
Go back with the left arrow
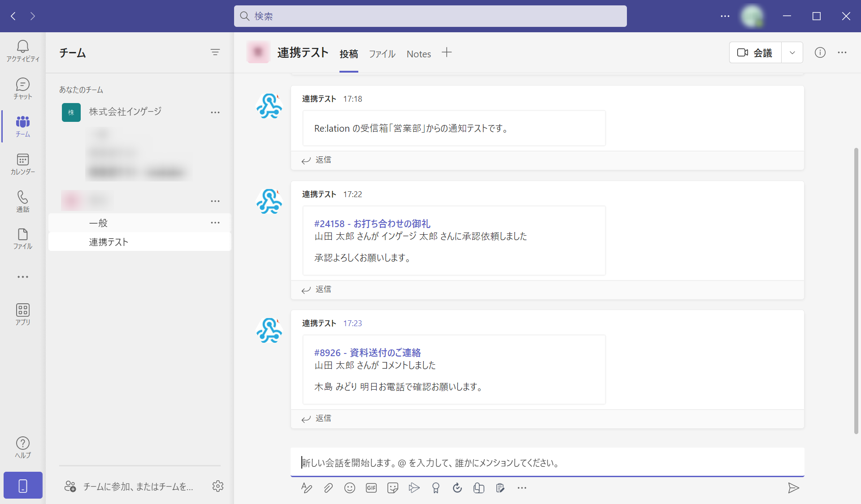point(13,16)
